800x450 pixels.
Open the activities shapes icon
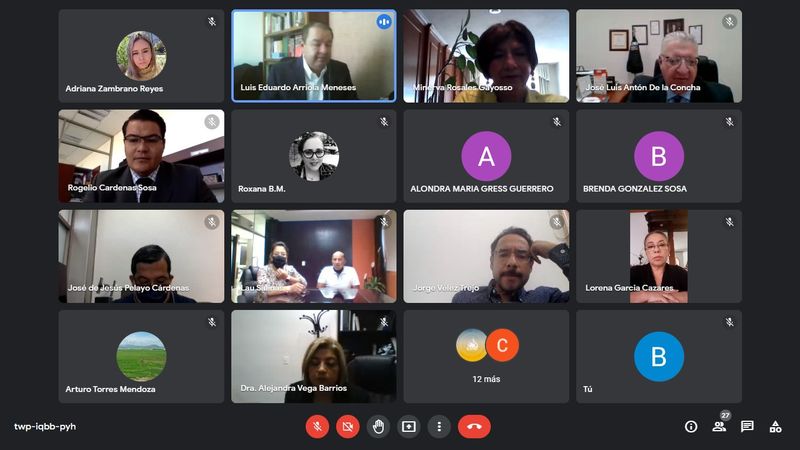pos(776,427)
